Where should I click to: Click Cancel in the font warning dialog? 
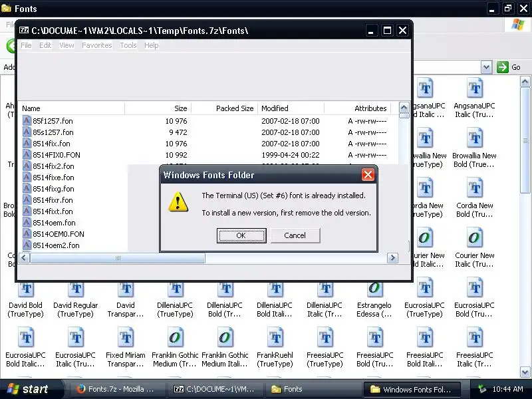coord(295,235)
